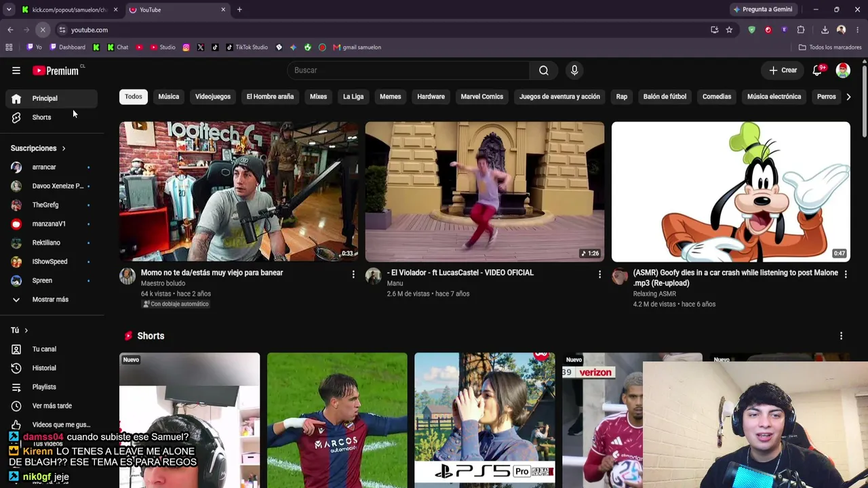Click the search magnifier button
Image resolution: width=868 pixels, height=488 pixels.
pyautogui.click(x=544, y=70)
